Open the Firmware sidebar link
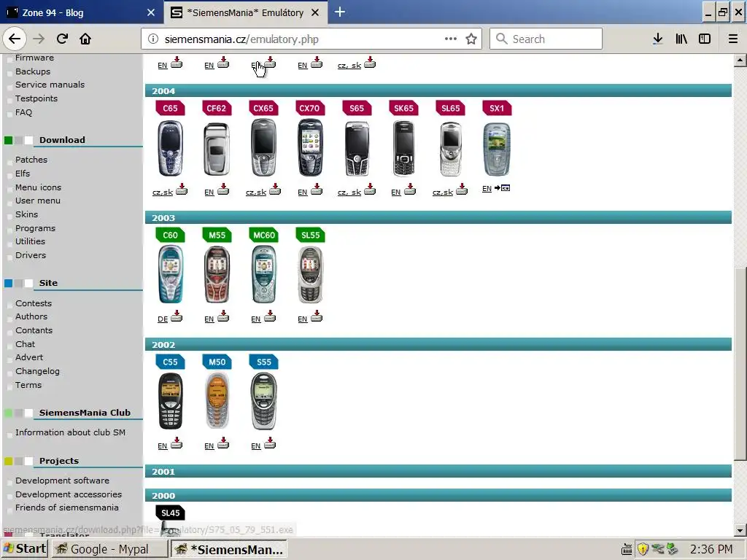 coord(34,58)
